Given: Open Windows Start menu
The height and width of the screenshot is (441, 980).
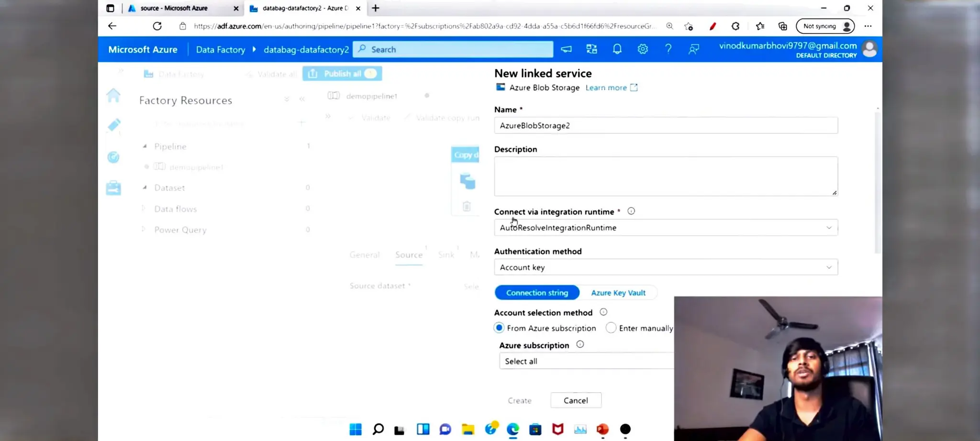Looking at the screenshot, I should click(356, 429).
